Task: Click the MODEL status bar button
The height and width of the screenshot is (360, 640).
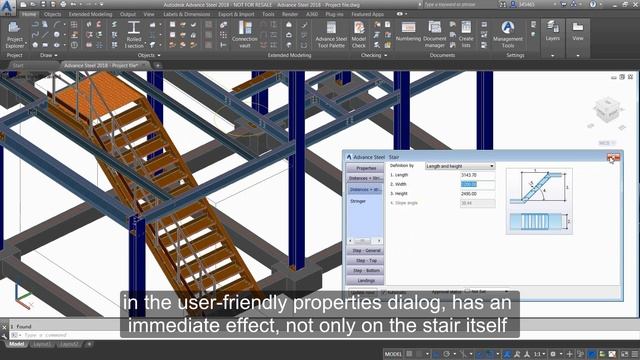Action: tap(393, 354)
